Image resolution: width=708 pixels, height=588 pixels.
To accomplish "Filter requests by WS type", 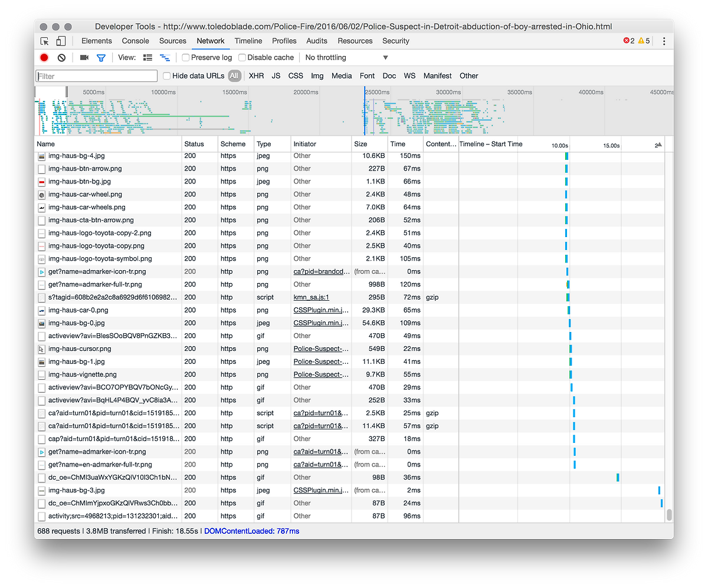I will [x=409, y=76].
